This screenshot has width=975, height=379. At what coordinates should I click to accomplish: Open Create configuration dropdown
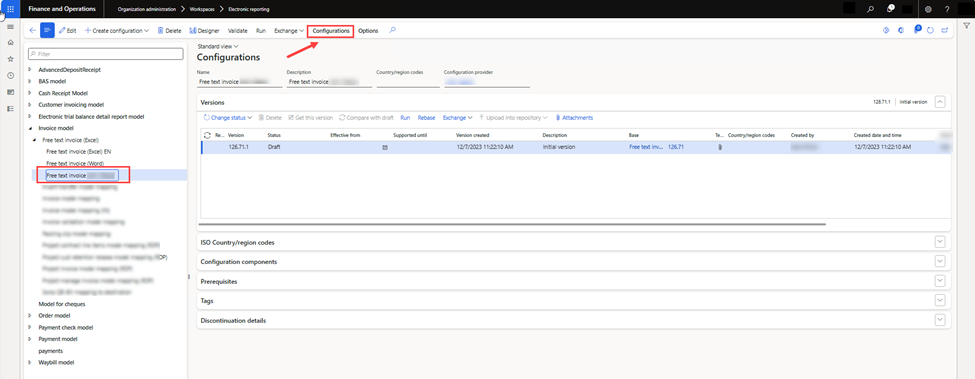coord(116,30)
